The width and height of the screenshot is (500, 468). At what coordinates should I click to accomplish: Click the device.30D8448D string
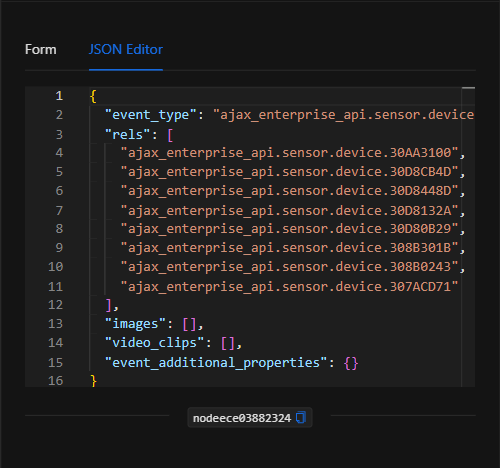coord(289,191)
